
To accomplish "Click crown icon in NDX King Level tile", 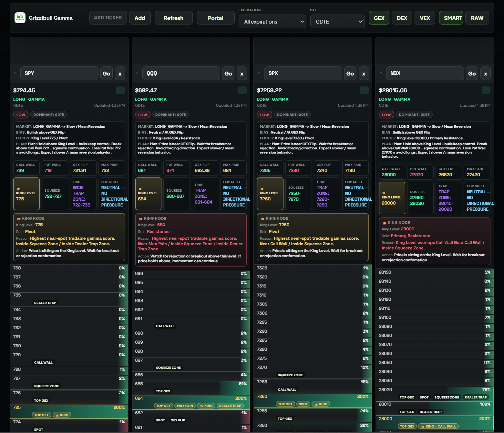I will (384, 193).
